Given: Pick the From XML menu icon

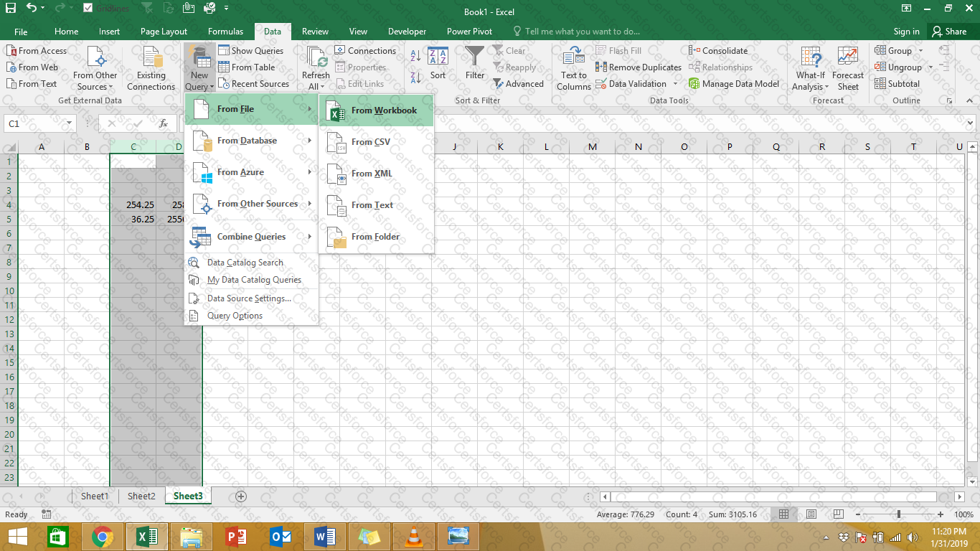Looking at the screenshot, I should (x=337, y=174).
